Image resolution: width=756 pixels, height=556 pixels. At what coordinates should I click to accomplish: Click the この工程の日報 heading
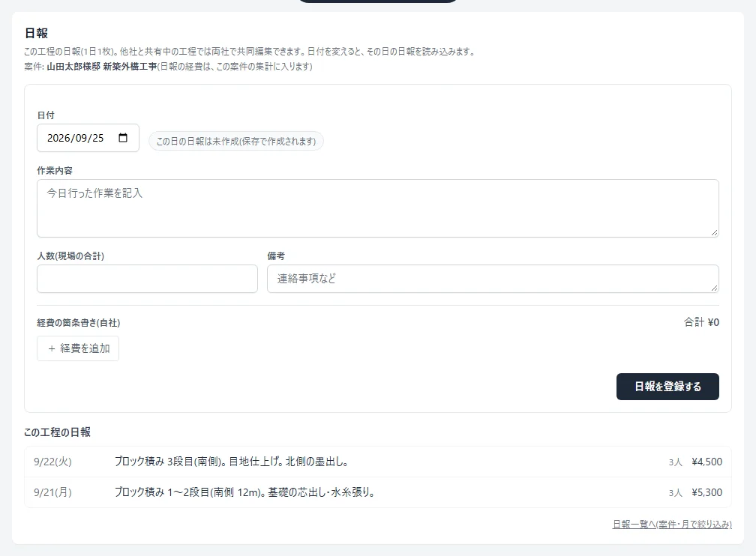(57, 432)
